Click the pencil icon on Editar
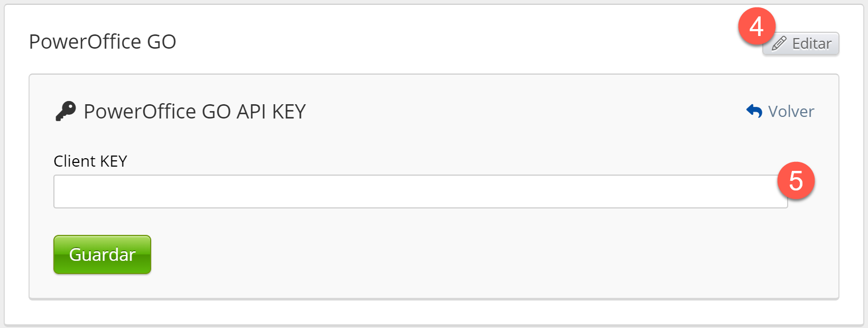Screen dimensions: 868x328 pyautogui.click(x=779, y=43)
